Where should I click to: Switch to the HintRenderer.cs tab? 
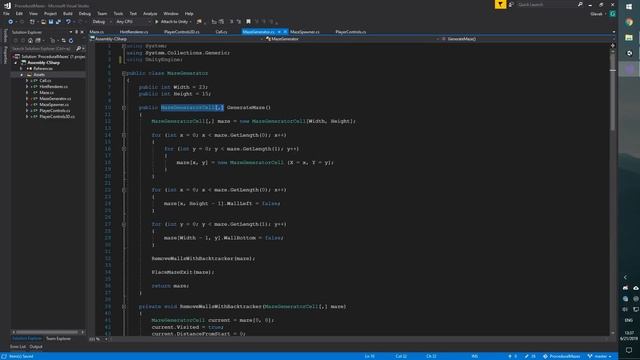click(134, 32)
